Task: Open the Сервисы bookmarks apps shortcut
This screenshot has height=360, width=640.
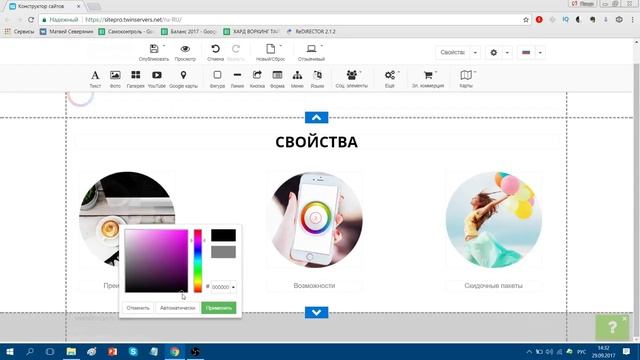Action: coord(20,31)
